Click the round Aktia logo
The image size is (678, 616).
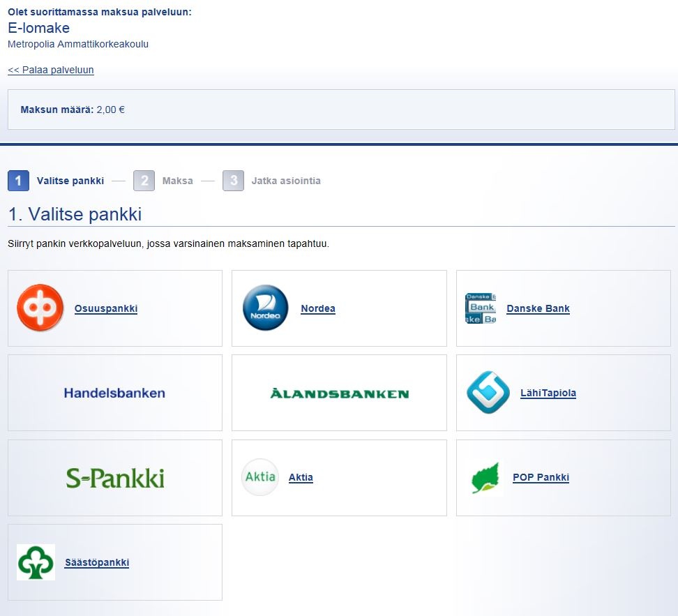pyautogui.click(x=260, y=477)
